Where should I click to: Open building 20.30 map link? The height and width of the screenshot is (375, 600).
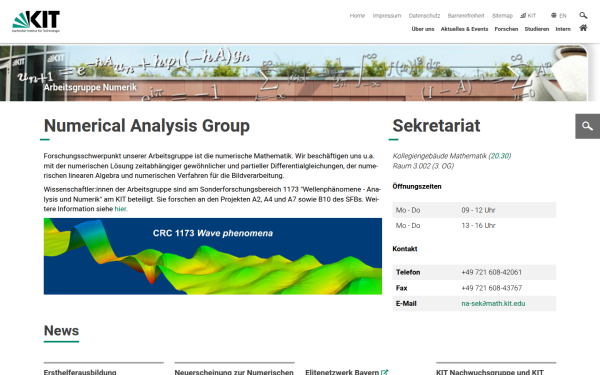tap(500, 156)
